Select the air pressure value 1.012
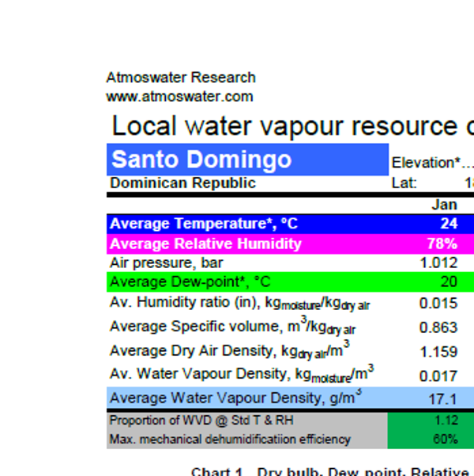The width and height of the screenshot is (474, 476). [x=438, y=263]
